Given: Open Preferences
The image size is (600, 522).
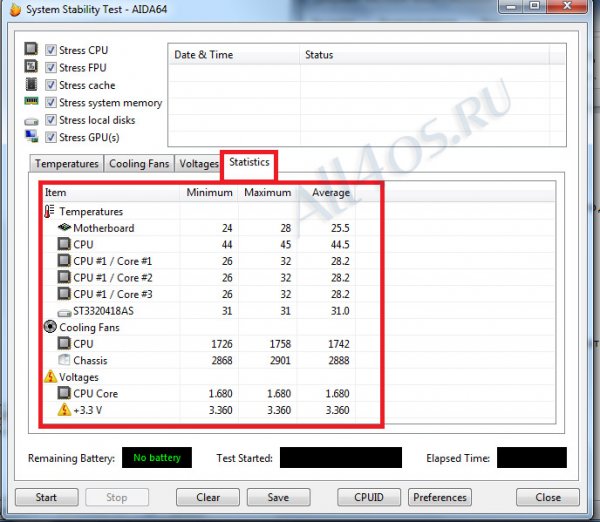Looking at the screenshot, I should [x=440, y=497].
